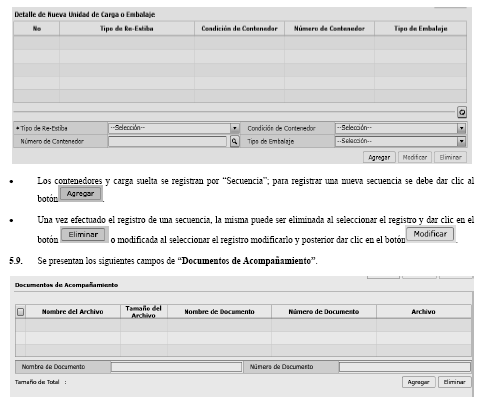Click the Nombre del Archivo column header
This screenshot has width=478, height=404.
pos(73,312)
